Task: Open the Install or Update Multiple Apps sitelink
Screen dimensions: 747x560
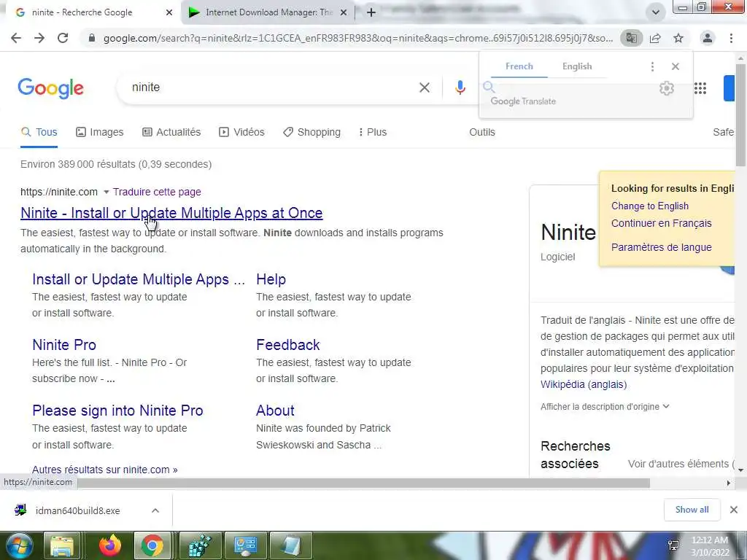Action: click(x=139, y=279)
